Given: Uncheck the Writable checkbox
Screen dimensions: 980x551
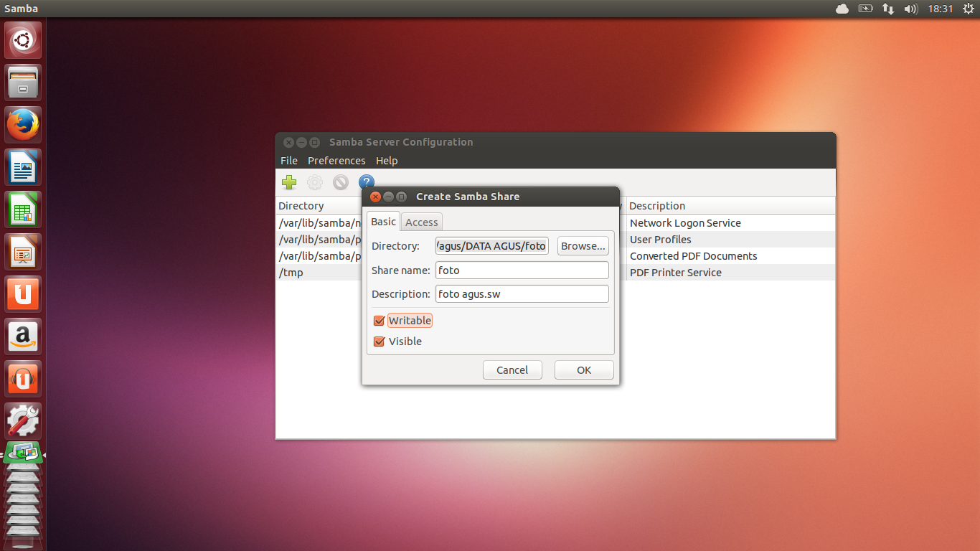Looking at the screenshot, I should point(380,321).
